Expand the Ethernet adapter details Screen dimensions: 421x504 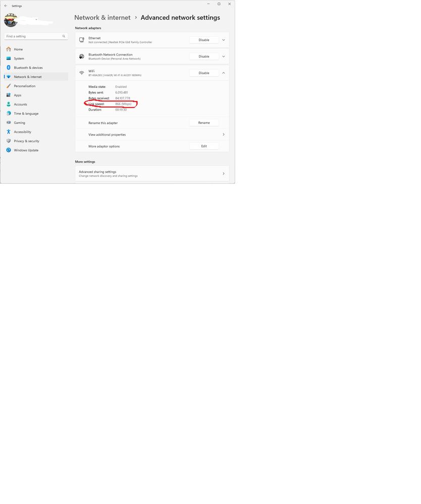point(224,40)
